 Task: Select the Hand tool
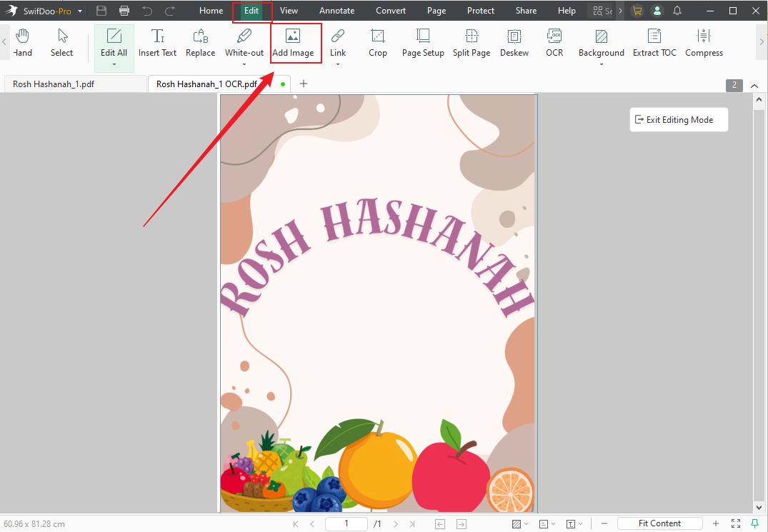[x=22, y=43]
